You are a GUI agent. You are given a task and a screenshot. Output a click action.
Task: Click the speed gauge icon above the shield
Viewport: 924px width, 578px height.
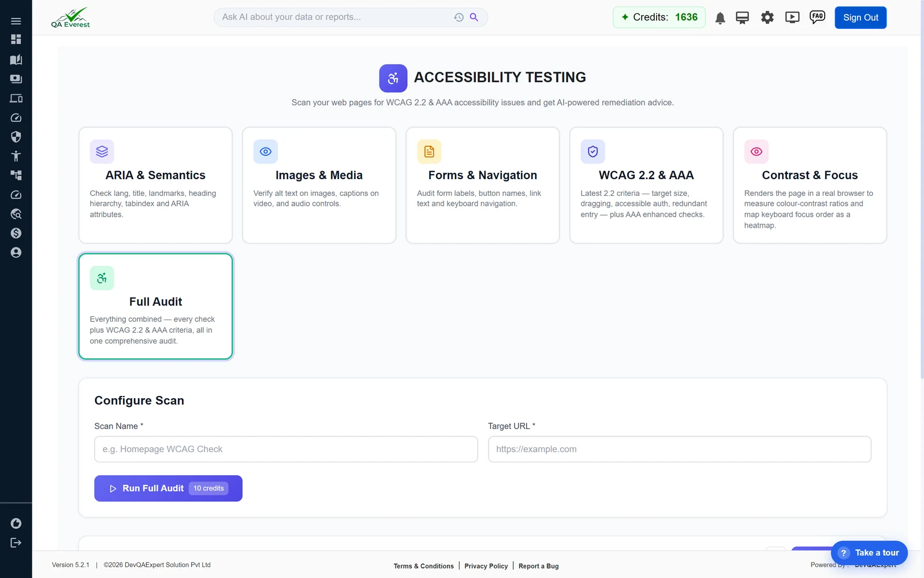tap(16, 117)
